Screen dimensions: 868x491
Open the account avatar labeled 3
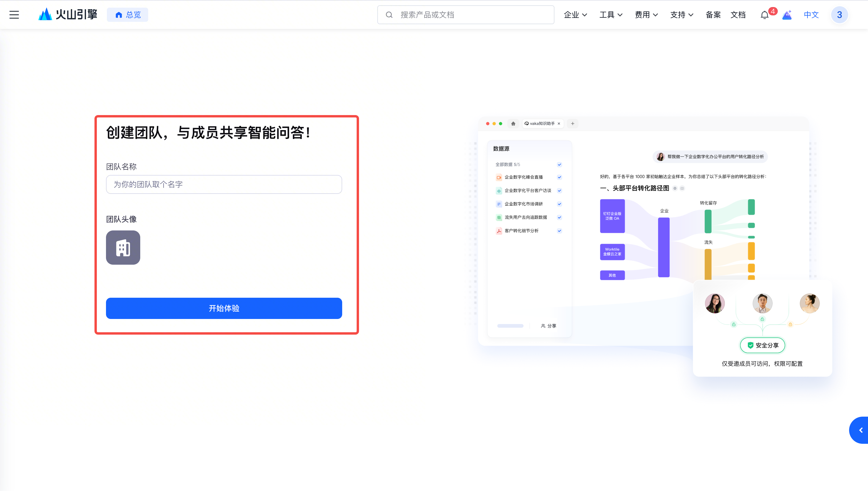click(839, 15)
